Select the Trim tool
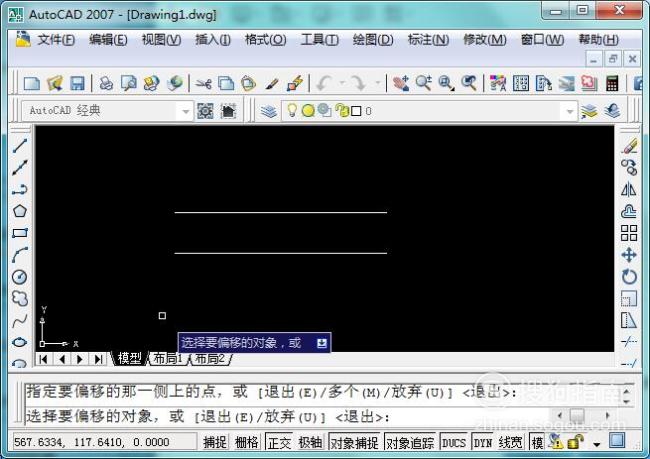 [629, 342]
